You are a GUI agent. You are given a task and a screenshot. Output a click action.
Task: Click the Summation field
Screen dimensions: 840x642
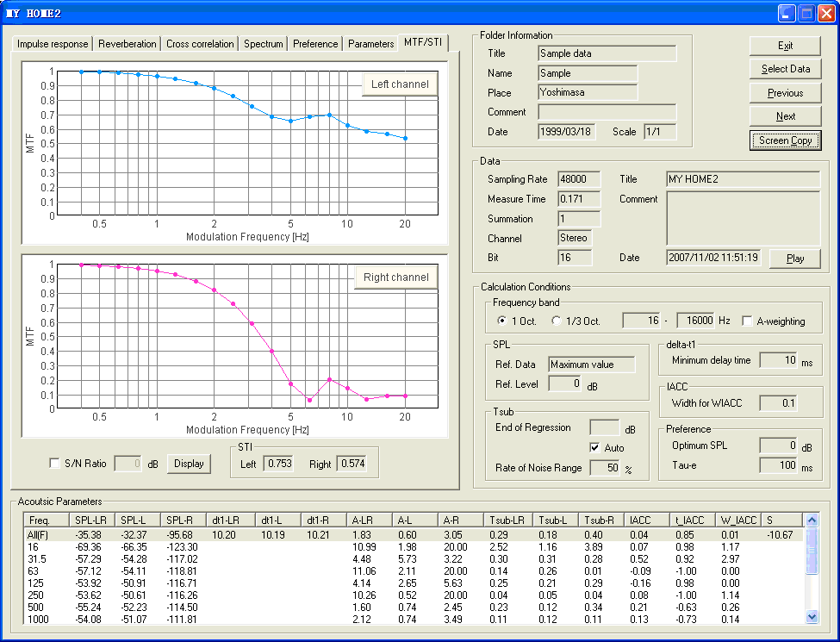[x=579, y=219]
